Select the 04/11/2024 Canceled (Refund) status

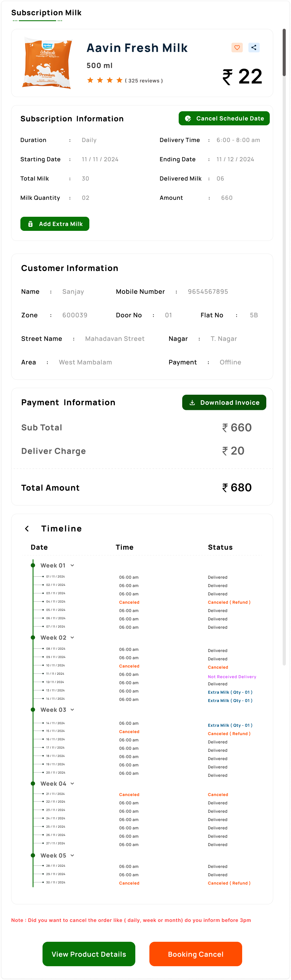tap(229, 602)
